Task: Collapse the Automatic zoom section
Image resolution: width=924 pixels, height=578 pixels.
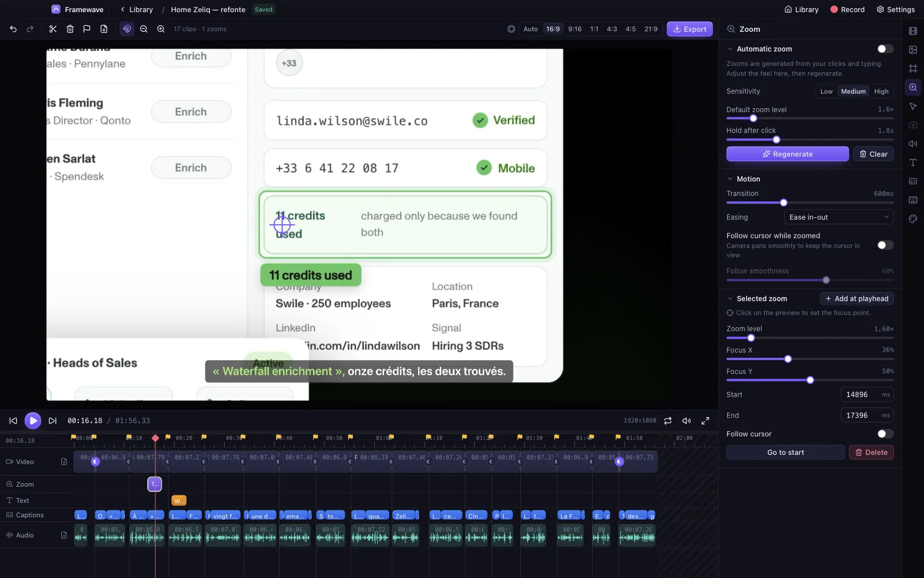Action: point(730,49)
